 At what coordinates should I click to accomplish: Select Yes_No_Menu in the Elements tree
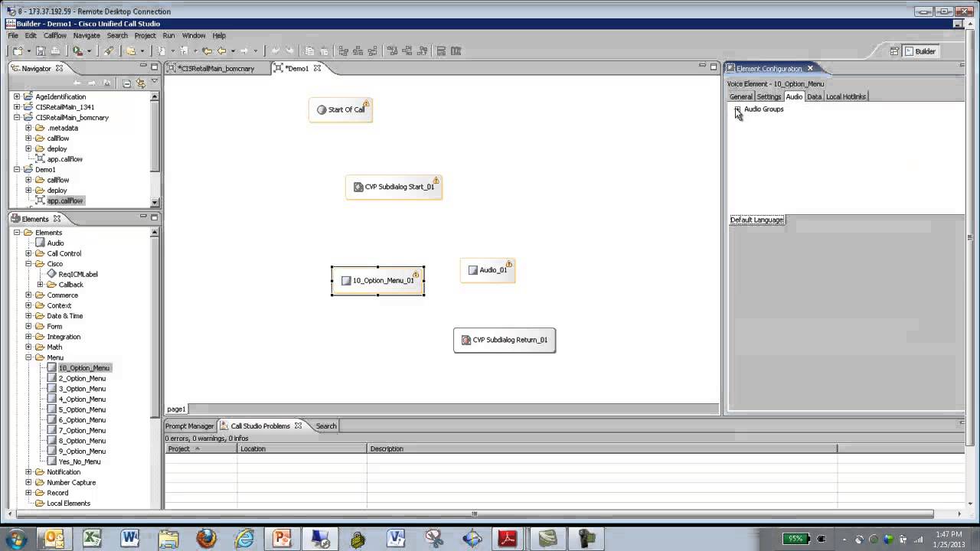(80, 461)
